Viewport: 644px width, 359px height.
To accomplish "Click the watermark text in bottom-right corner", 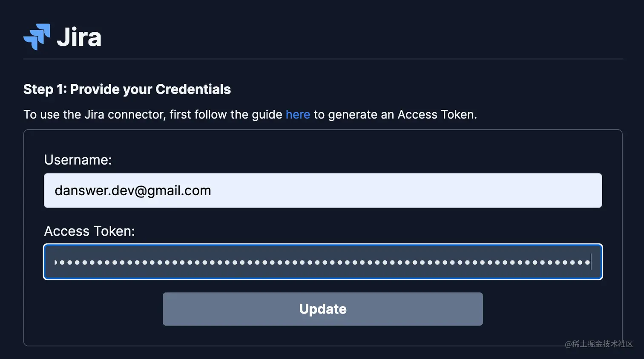I will pos(599,344).
